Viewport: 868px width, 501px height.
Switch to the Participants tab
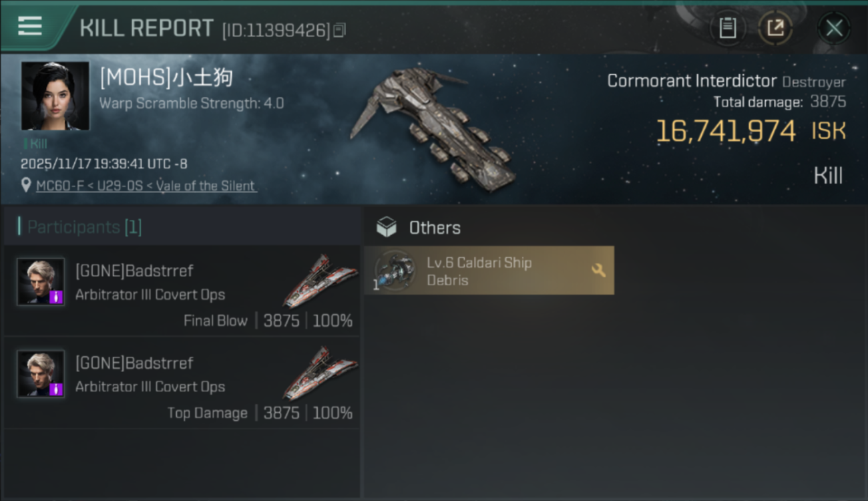[80, 227]
